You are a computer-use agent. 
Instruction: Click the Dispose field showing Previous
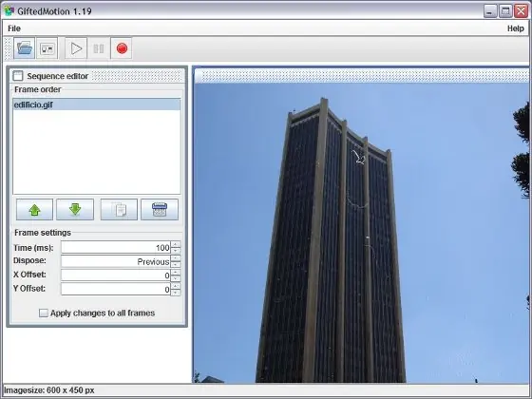click(x=116, y=261)
